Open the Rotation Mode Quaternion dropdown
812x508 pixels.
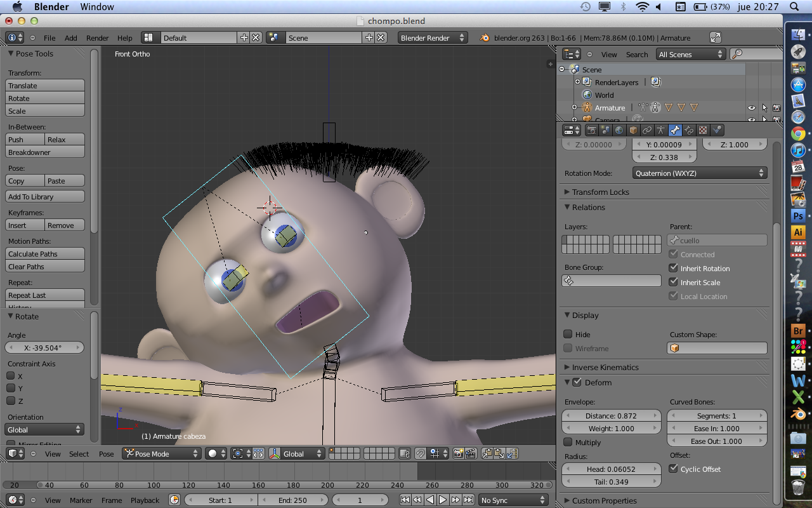coord(700,173)
